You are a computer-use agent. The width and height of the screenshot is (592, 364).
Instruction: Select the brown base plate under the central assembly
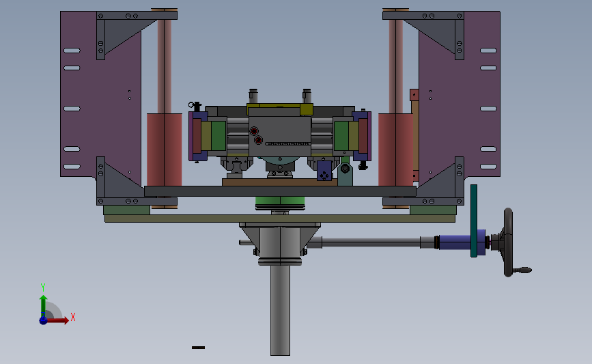[x=280, y=182]
